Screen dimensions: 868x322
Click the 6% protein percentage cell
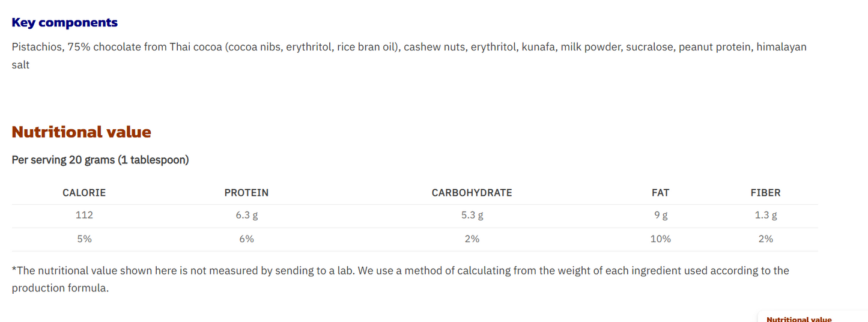tap(246, 239)
